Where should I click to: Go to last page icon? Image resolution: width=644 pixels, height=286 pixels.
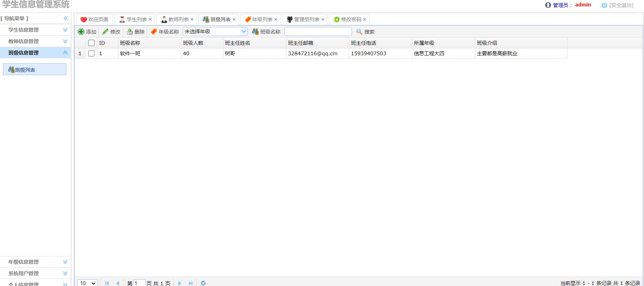click(191, 283)
